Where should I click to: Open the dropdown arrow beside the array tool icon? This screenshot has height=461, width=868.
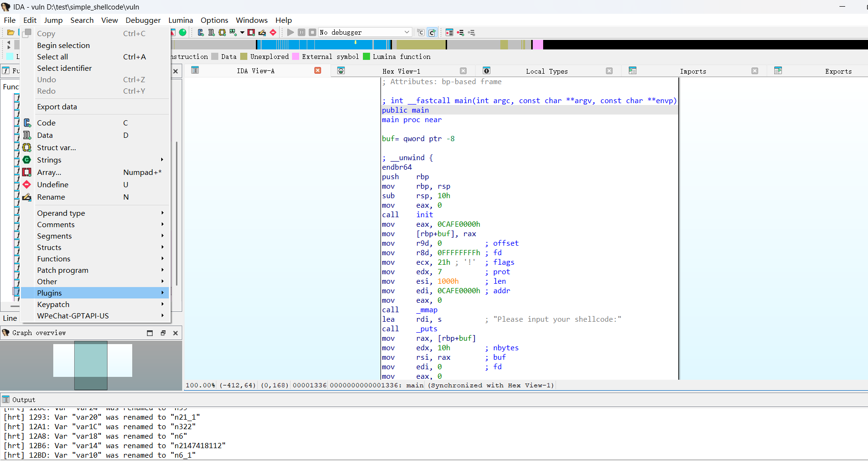[x=242, y=32]
